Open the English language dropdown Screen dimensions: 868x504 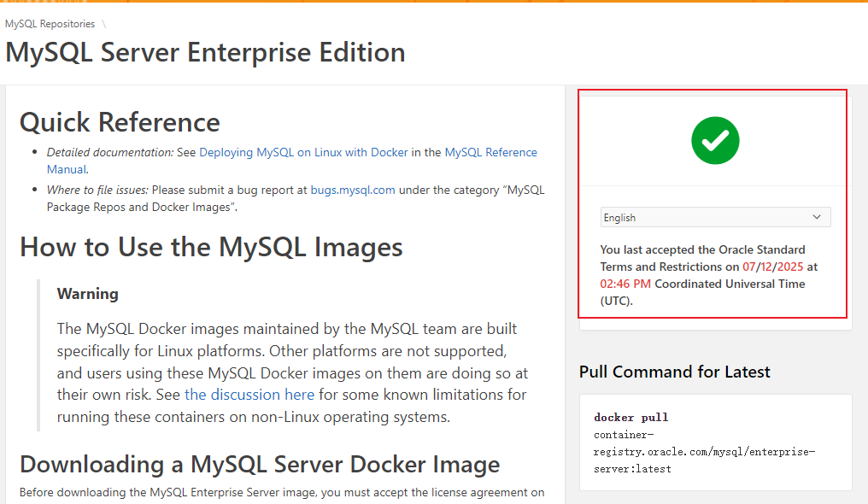[715, 218]
